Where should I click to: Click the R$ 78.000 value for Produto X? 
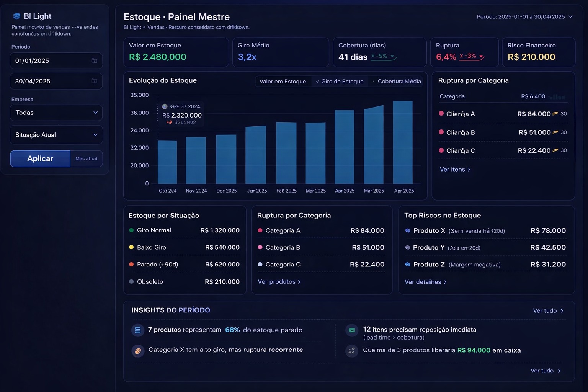click(548, 230)
